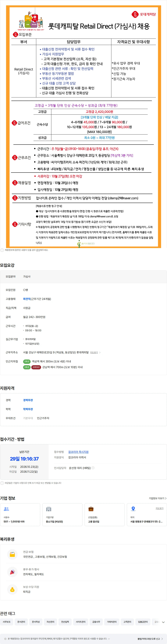
Task: Click the chevron after the address 지도보기
Action: 100,353
